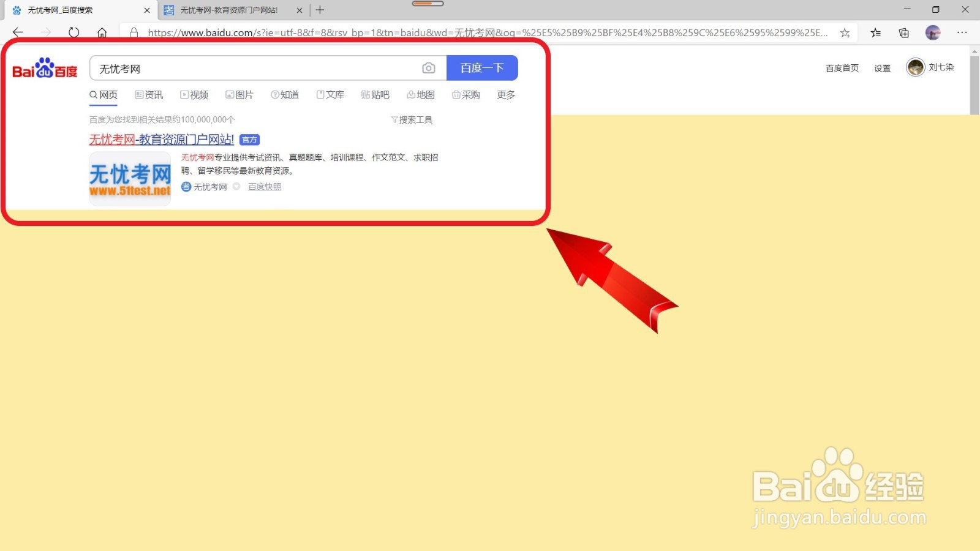Switch to 图片 results
The height and width of the screenshot is (551, 980).
click(x=239, y=95)
